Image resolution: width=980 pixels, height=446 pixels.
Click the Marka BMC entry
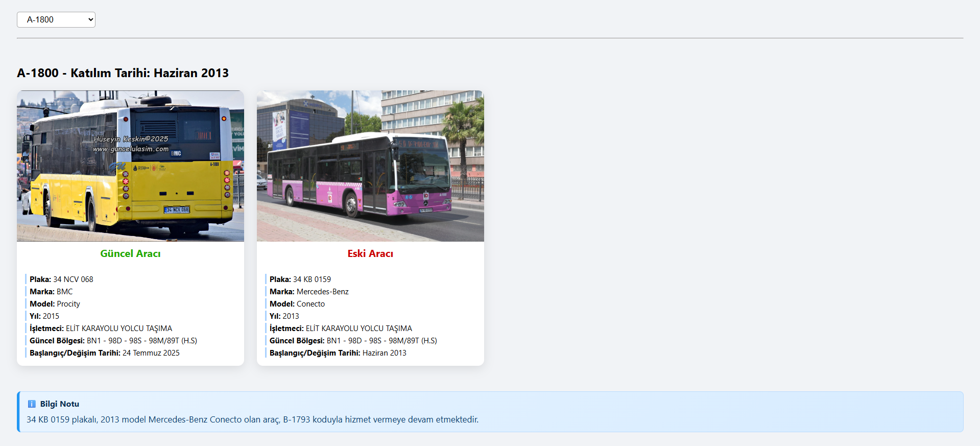click(51, 292)
